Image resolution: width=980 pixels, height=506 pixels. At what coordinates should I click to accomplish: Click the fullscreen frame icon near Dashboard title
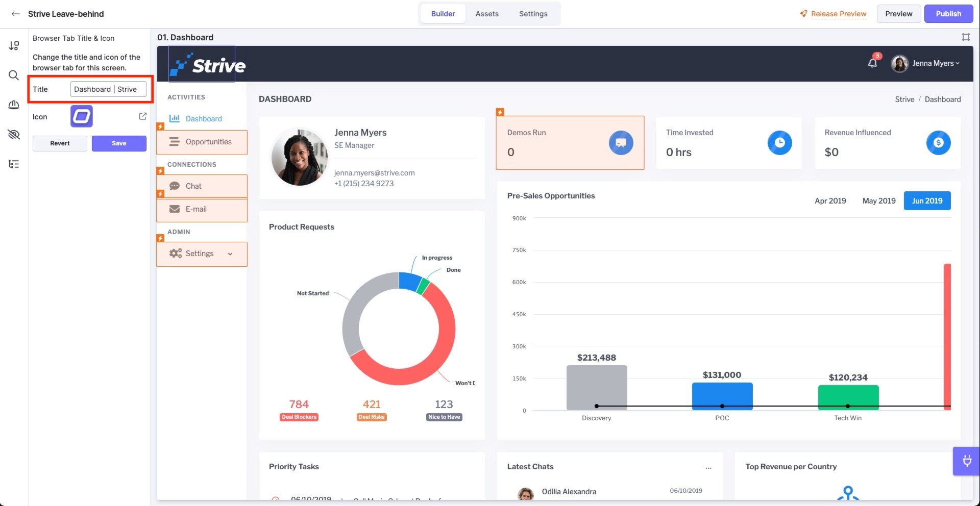966,37
